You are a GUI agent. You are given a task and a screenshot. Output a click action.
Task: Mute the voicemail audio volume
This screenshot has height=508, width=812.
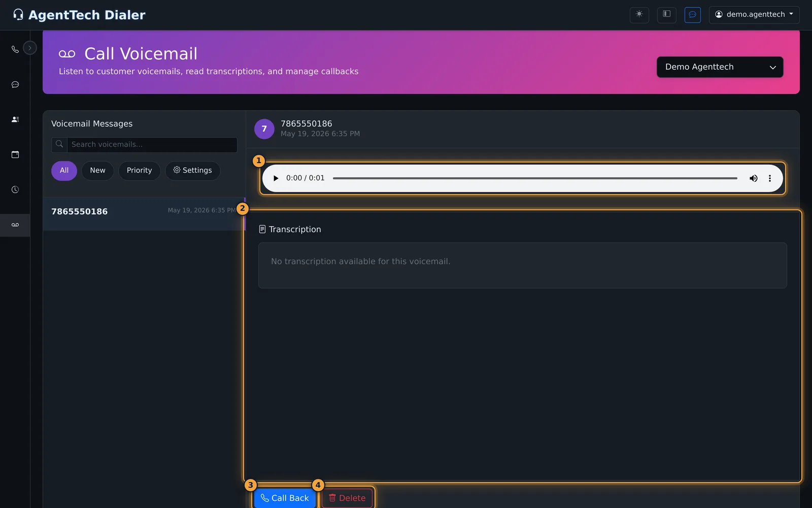(x=754, y=178)
